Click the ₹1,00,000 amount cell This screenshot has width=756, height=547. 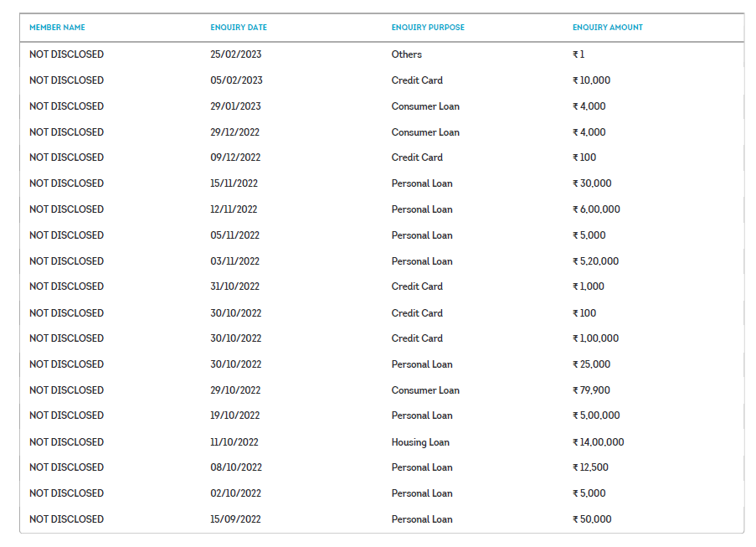595,338
